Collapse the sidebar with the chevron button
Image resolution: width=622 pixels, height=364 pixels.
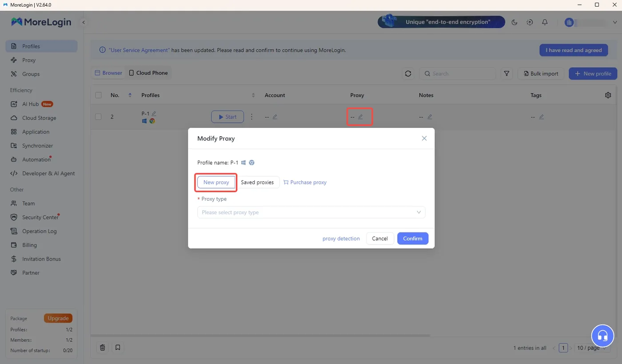pos(83,22)
